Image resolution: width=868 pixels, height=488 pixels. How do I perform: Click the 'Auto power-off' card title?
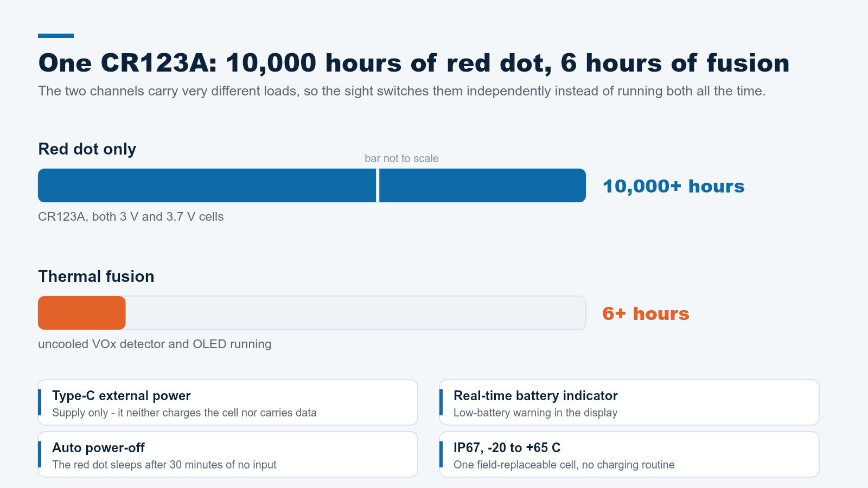coord(98,448)
